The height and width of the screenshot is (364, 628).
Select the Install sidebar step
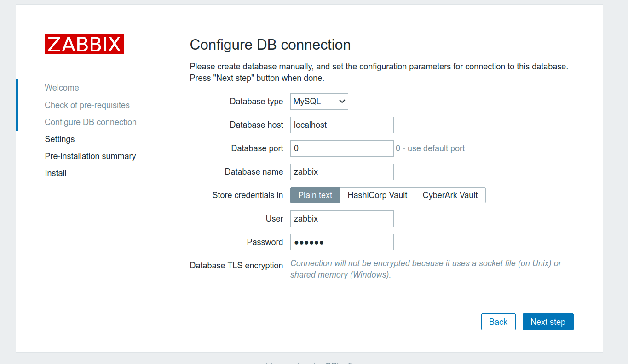coord(56,173)
